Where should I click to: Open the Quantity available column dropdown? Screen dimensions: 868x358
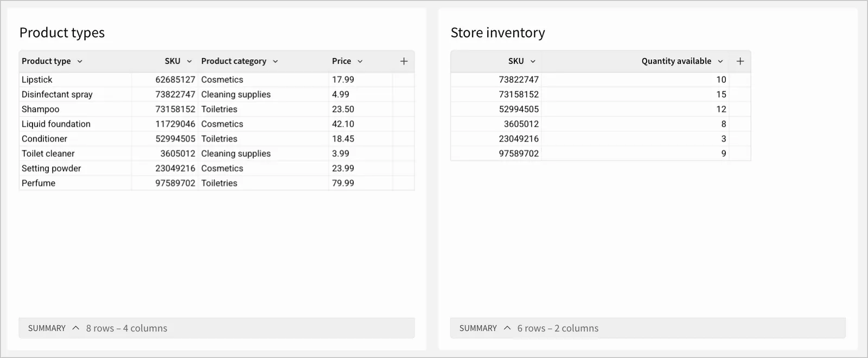tap(720, 61)
